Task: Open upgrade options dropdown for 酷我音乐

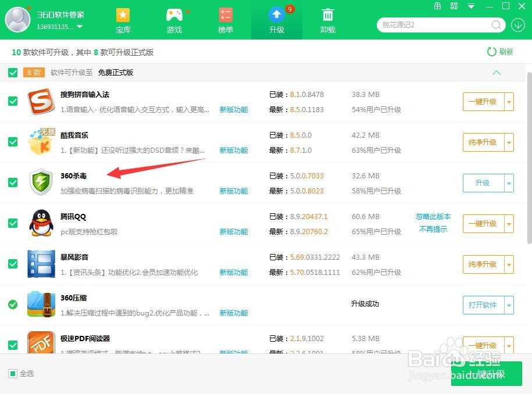Action: click(509, 142)
